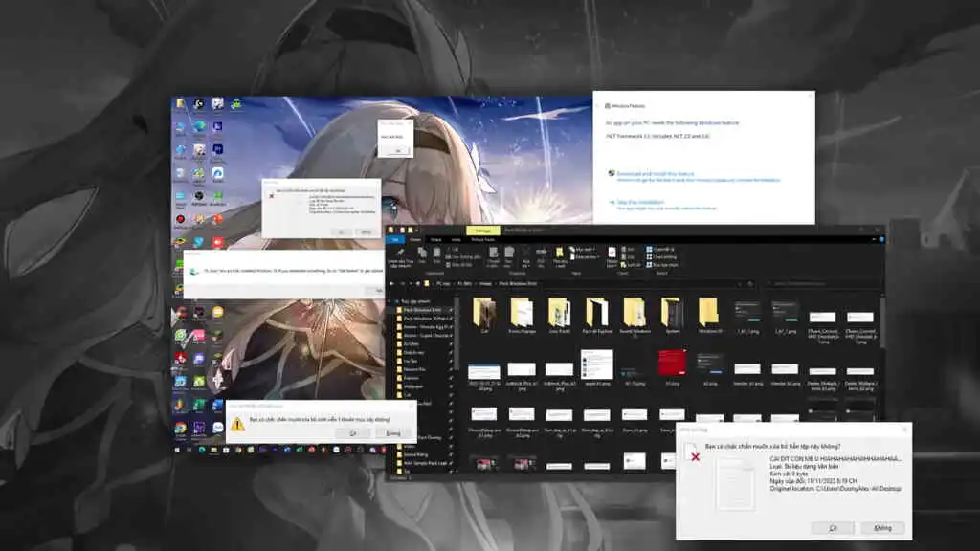Screen dimensions: 980x551
Task: Click the Chrome icon on the desktop
Action: point(180,429)
